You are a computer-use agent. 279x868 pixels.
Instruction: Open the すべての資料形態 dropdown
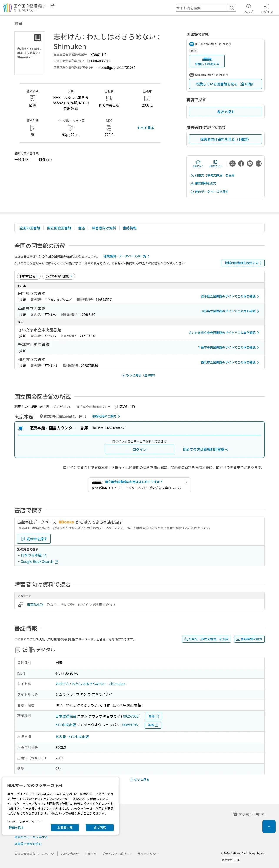[x=59, y=276]
